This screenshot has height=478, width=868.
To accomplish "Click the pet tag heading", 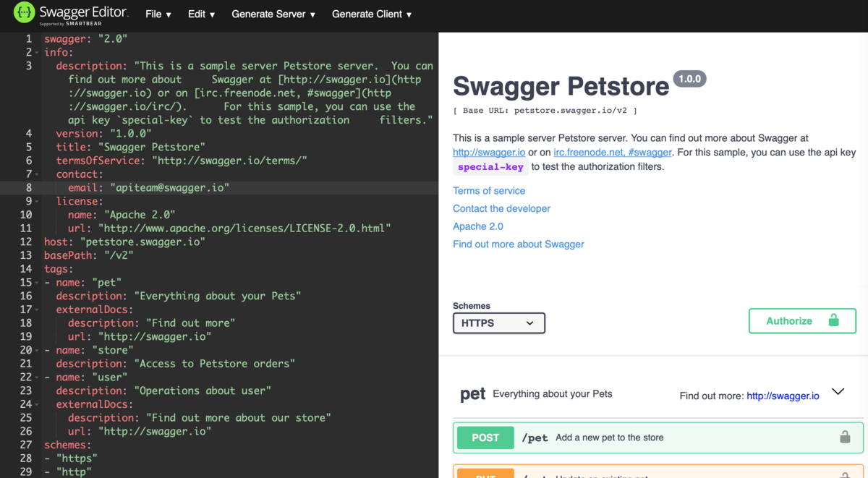I will (x=472, y=394).
